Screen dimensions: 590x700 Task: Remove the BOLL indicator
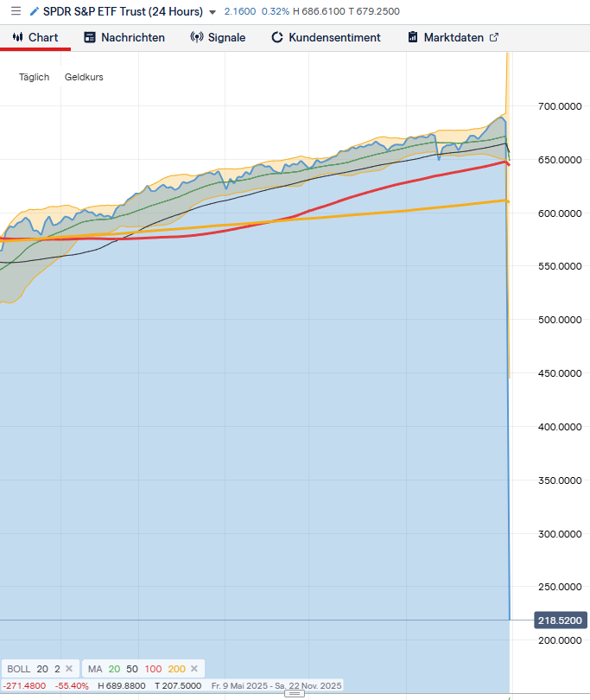[69, 668]
